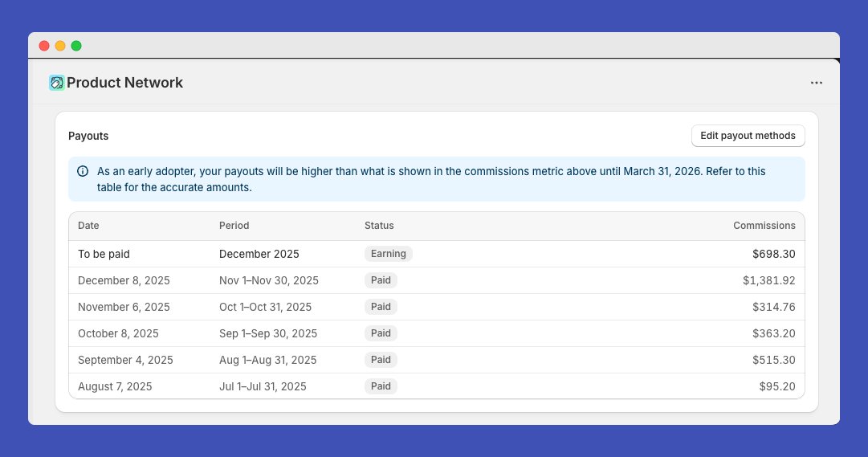Select the Status column header
This screenshot has width=868, height=457.
(379, 226)
